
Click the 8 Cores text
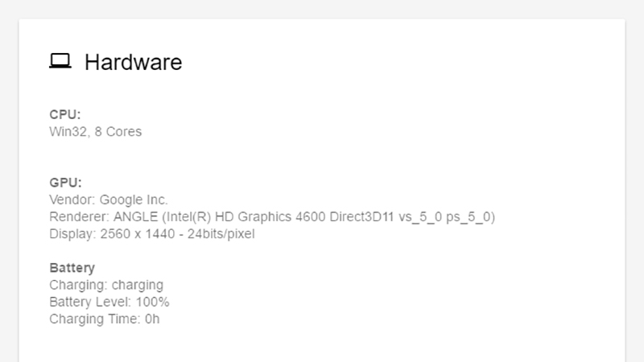tap(118, 132)
